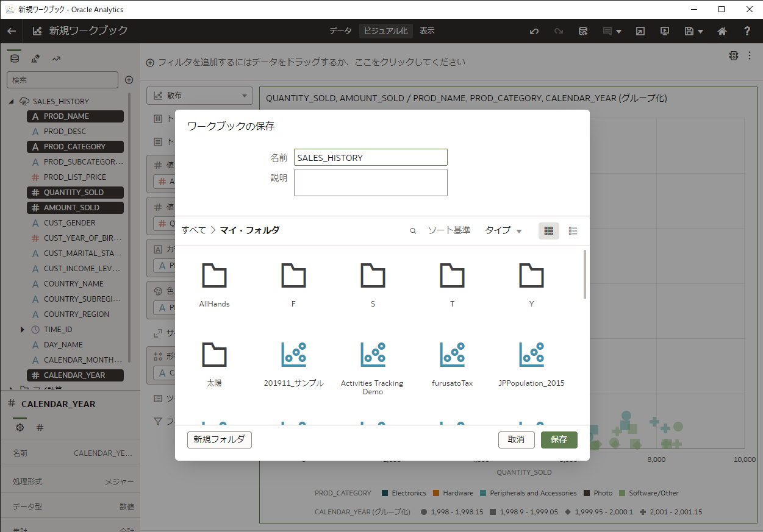763x532 pixels.
Task: Click the back arrow icon in header
Action: (12, 31)
